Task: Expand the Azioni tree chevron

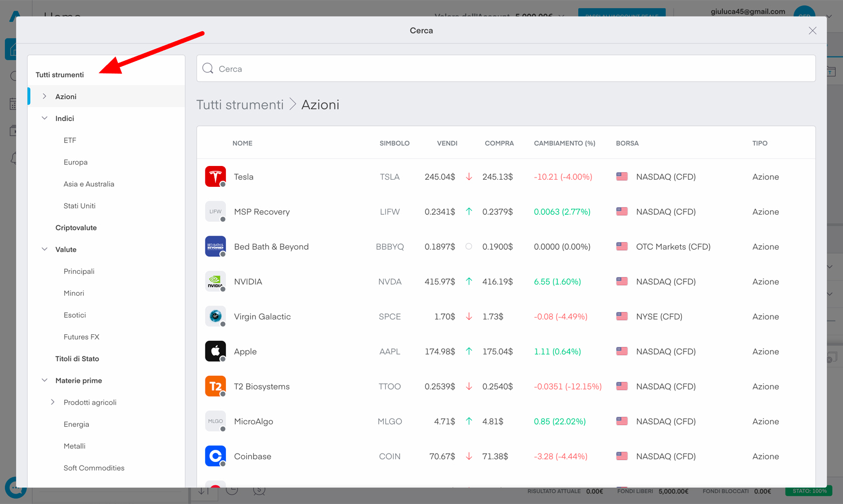Action: [x=44, y=96]
